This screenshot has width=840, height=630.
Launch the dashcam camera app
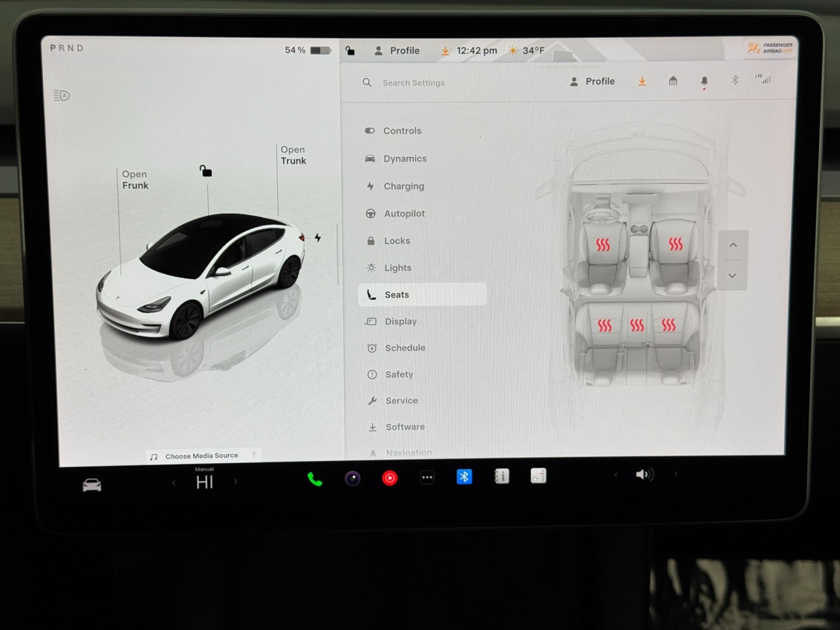point(352,478)
